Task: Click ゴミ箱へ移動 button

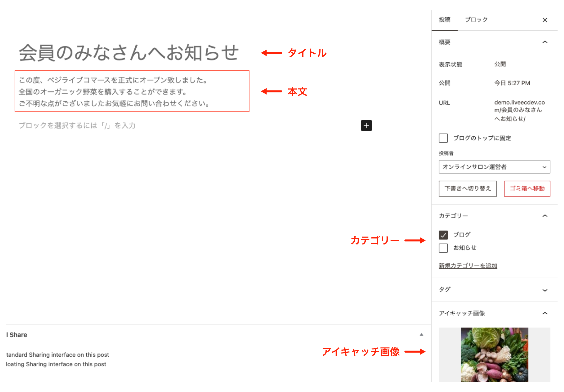Action: pyautogui.click(x=527, y=189)
